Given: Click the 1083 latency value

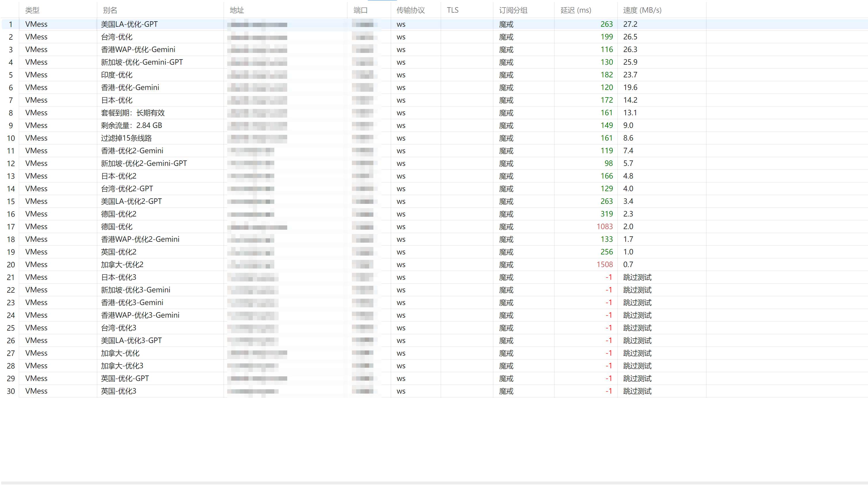Looking at the screenshot, I should click(x=605, y=227).
